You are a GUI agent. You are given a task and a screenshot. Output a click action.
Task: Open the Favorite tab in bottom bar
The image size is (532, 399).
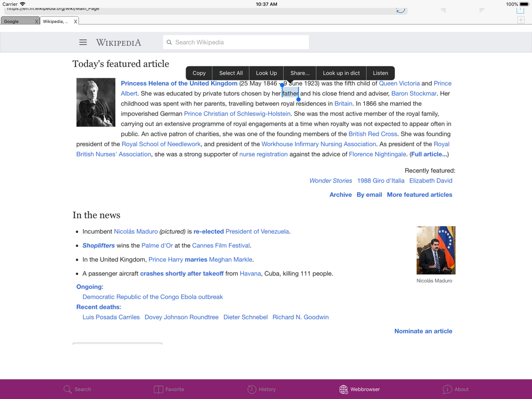(169, 389)
